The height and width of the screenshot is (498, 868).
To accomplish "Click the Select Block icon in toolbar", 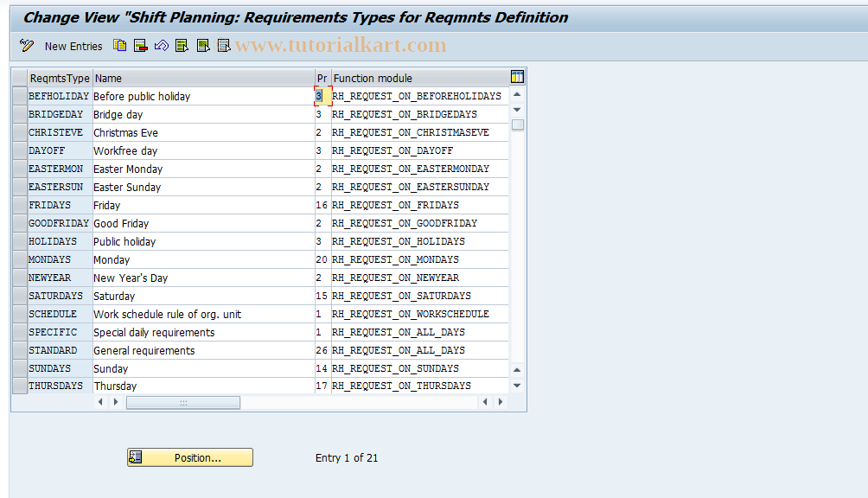I will click(202, 45).
